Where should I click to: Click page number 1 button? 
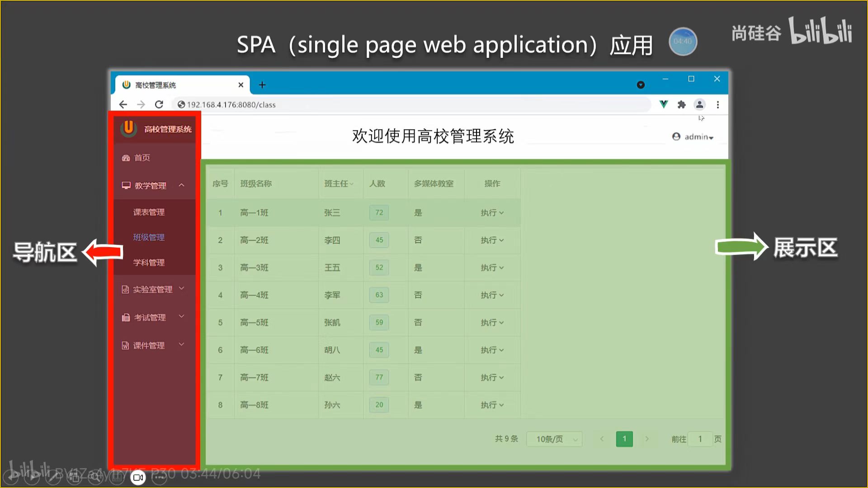pyautogui.click(x=624, y=439)
